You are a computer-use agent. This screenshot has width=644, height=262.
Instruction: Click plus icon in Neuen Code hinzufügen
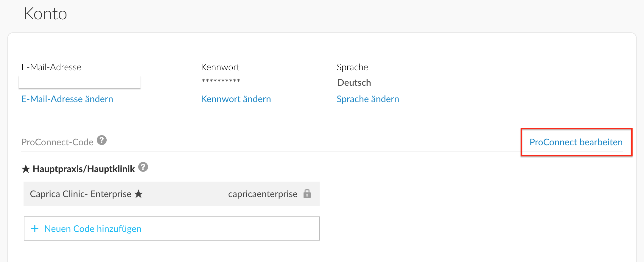[x=35, y=228]
